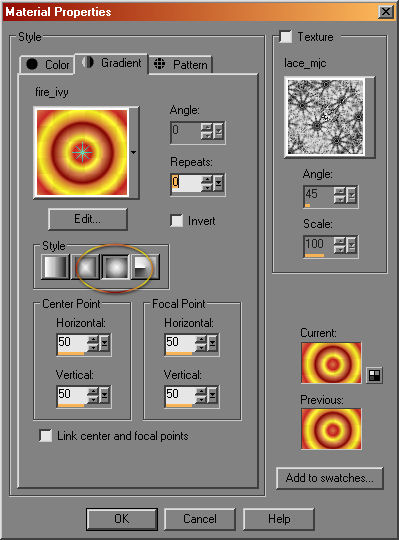Open the Texture Scale slider dropdown

click(351, 245)
